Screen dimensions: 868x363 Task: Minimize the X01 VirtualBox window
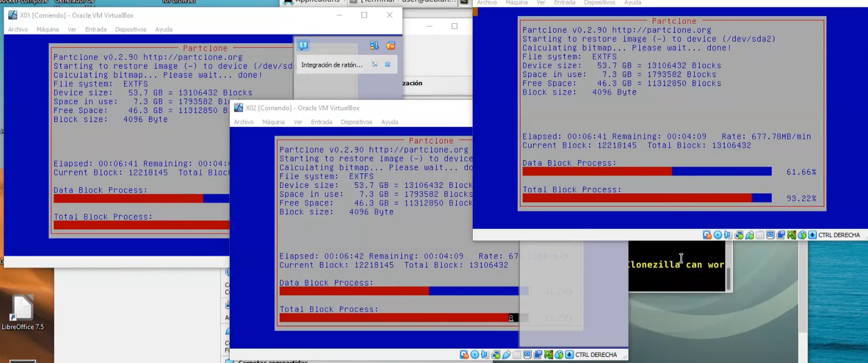[x=339, y=15]
